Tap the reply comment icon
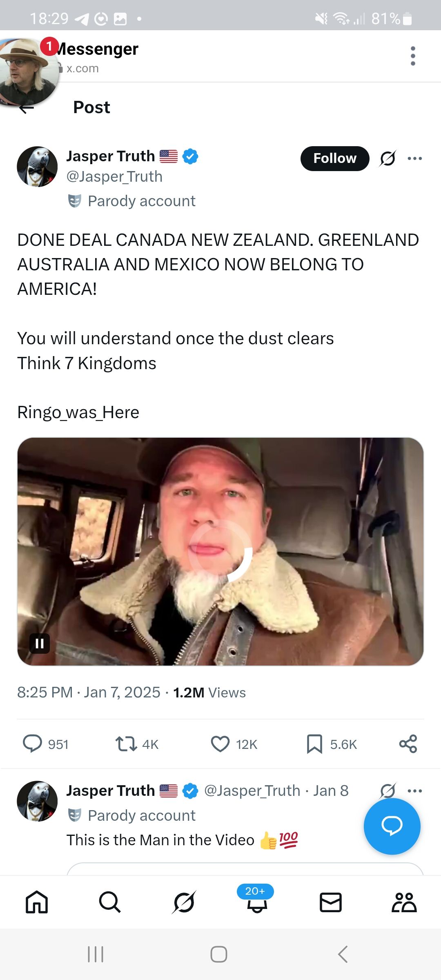The height and width of the screenshot is (980, 441). [32, 744]
